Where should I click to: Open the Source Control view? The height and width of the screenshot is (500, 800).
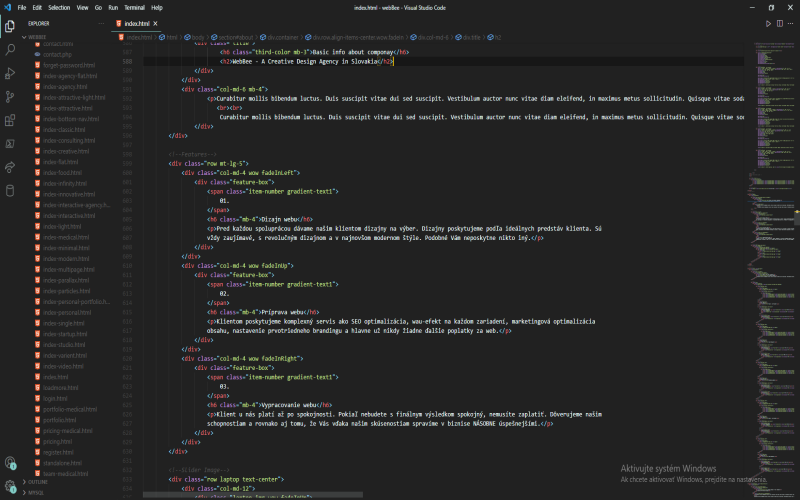coord(10,96)
